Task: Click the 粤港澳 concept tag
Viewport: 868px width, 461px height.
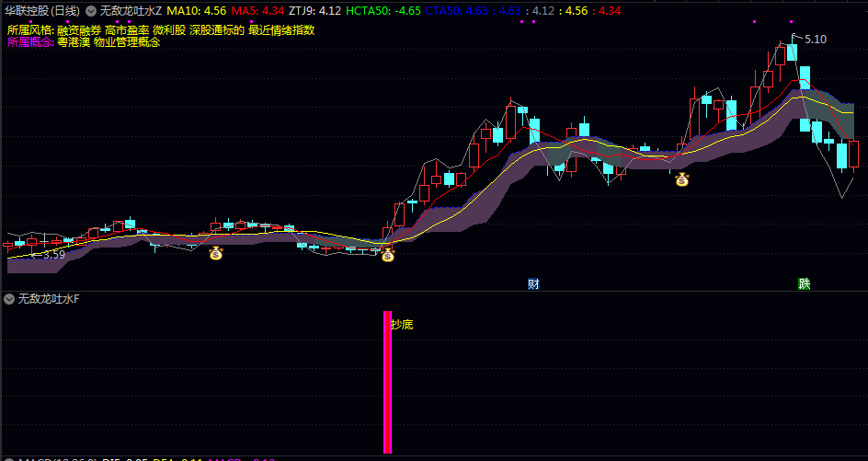Action: tap(74, 42)
